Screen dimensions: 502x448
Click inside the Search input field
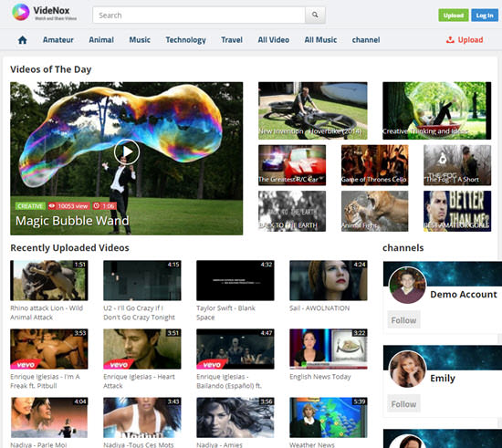pyautogui.click(x=199, y=15)
